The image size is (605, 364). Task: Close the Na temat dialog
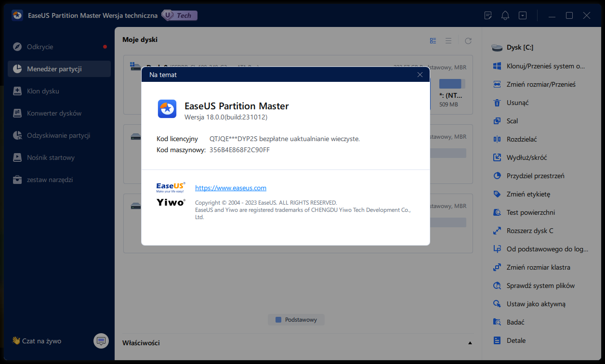click(420, 75)
